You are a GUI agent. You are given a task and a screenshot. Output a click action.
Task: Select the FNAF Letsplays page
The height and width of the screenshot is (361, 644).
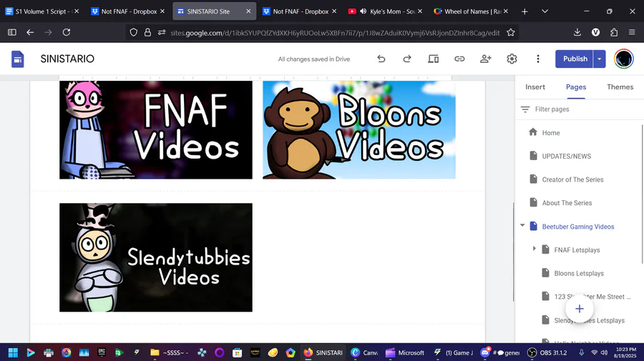tap(577, 249)
